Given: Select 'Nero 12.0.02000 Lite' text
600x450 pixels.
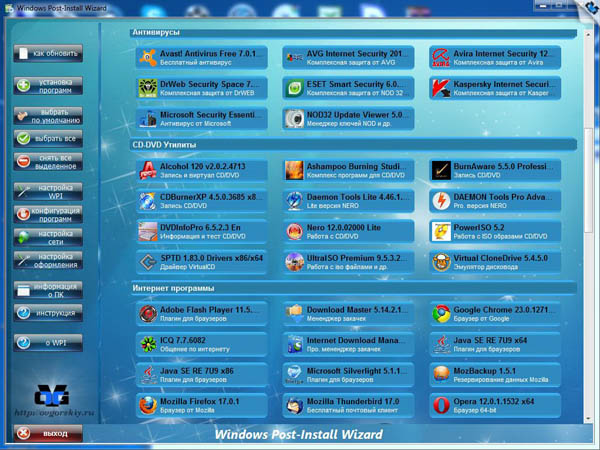Looking at the screenshot, I should (344, 227).
